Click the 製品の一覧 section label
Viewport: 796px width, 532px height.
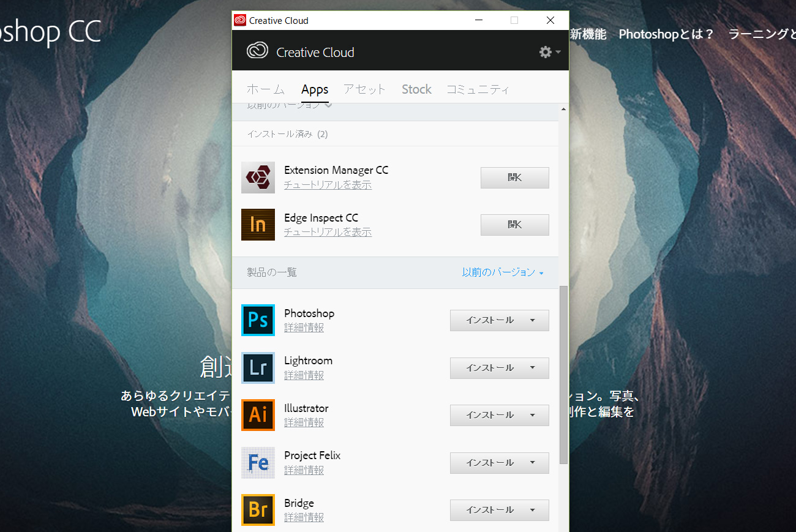(272, 272)
